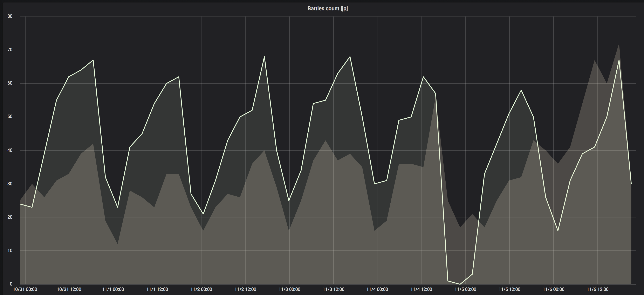Click the '11/1 12:00' time label

[x=157, y=289]
